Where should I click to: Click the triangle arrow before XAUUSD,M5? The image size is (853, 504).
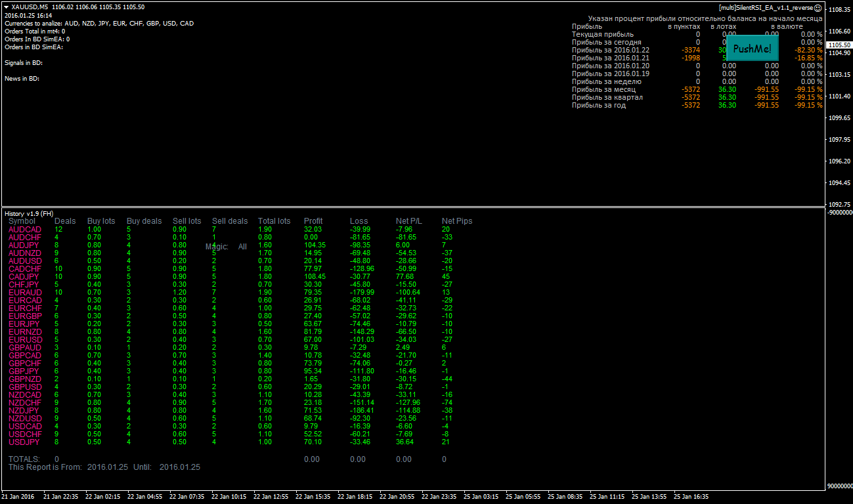point(7,7)
